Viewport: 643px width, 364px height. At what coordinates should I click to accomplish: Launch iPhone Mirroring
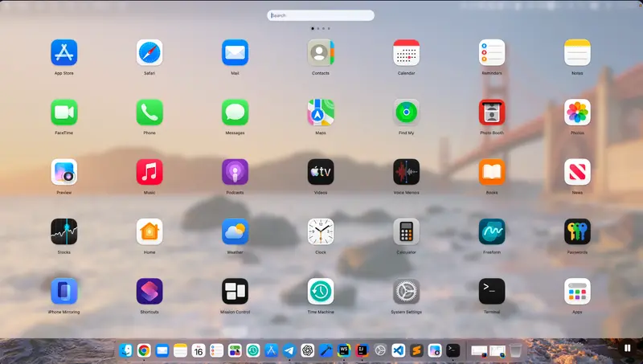pos(64,292)
